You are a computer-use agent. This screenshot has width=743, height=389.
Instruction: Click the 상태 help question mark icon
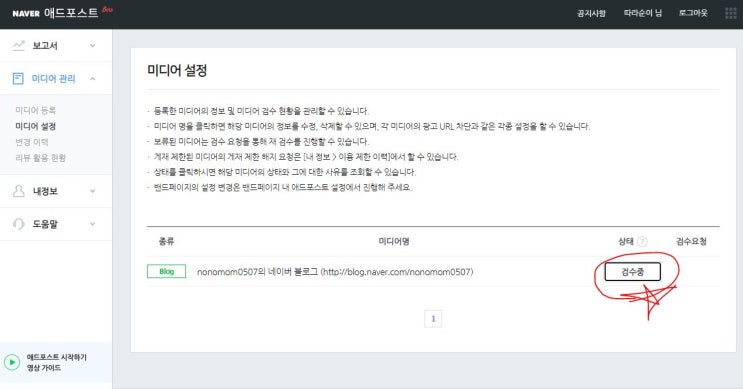pos(642,242)
